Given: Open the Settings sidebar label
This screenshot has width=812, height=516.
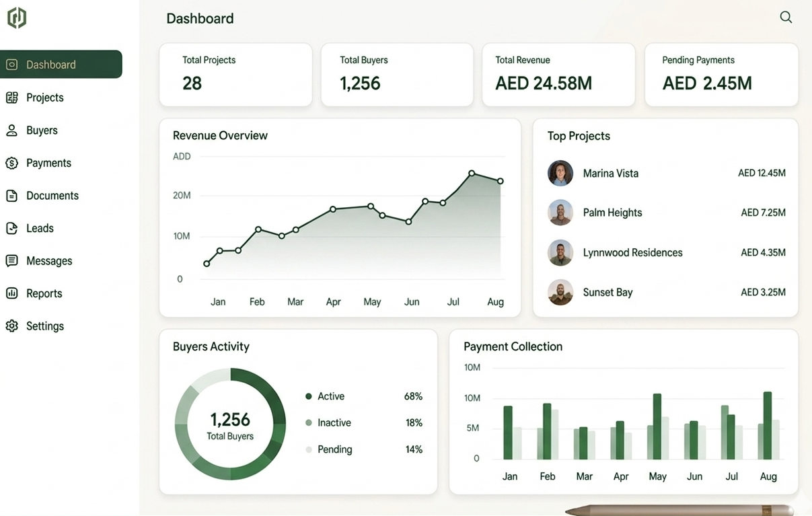Looking at the screenshot, I should [45, 326].
